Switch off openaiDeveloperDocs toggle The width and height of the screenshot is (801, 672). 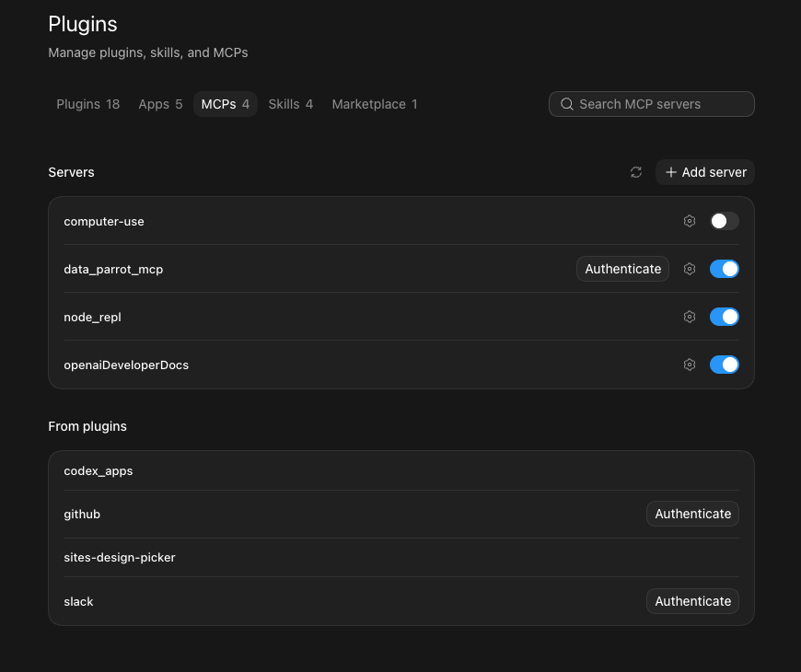725,365
